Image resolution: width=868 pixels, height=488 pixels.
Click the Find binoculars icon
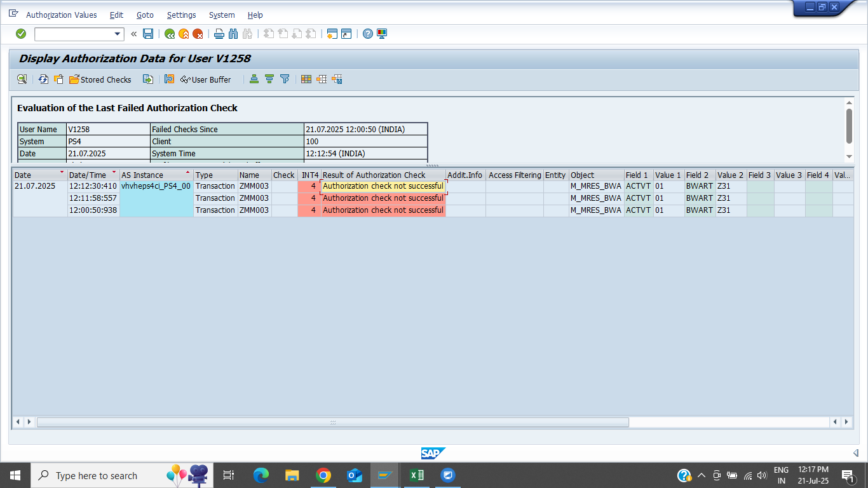233,34
